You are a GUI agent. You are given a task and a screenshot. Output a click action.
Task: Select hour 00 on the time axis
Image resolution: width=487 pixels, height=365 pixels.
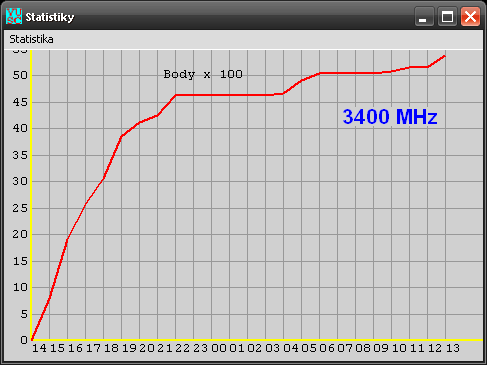point(219,348)
